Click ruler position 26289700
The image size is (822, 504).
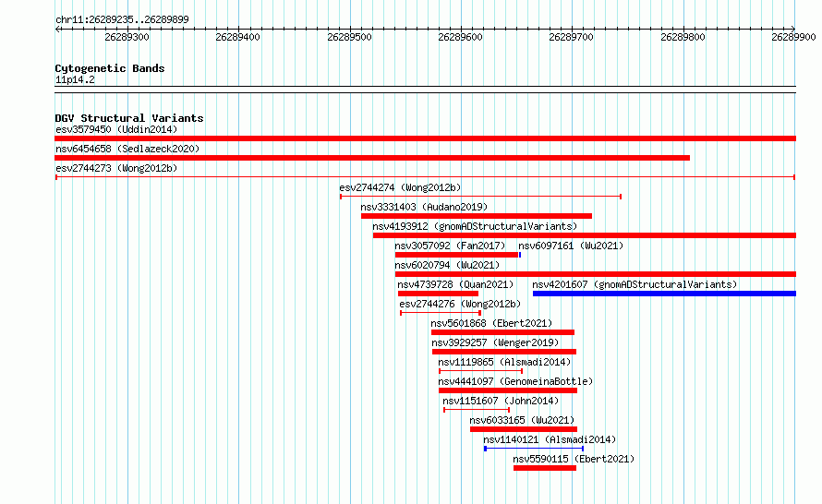[x=572, y=37]
